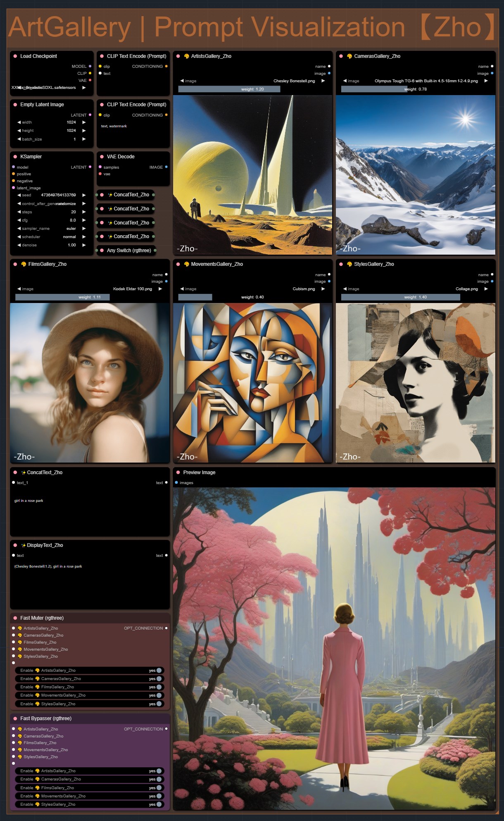Viewport: 504px width, 821px height.
Task: Adjust ArtistsGallery weight slider at 1.20
Action: click(x=252, y=89)
